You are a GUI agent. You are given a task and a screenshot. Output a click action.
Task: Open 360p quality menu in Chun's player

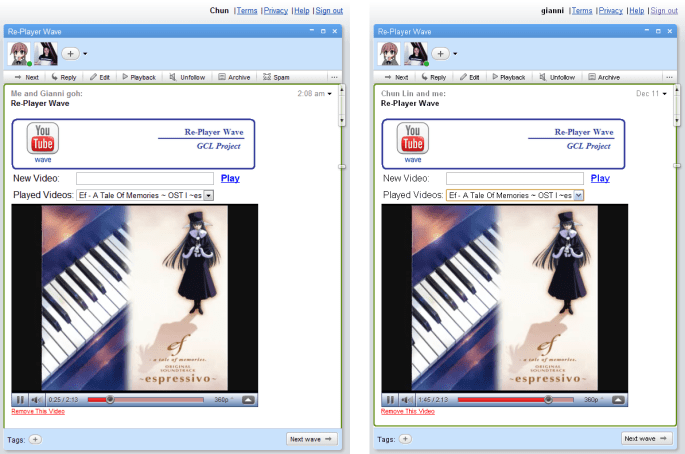223,399
